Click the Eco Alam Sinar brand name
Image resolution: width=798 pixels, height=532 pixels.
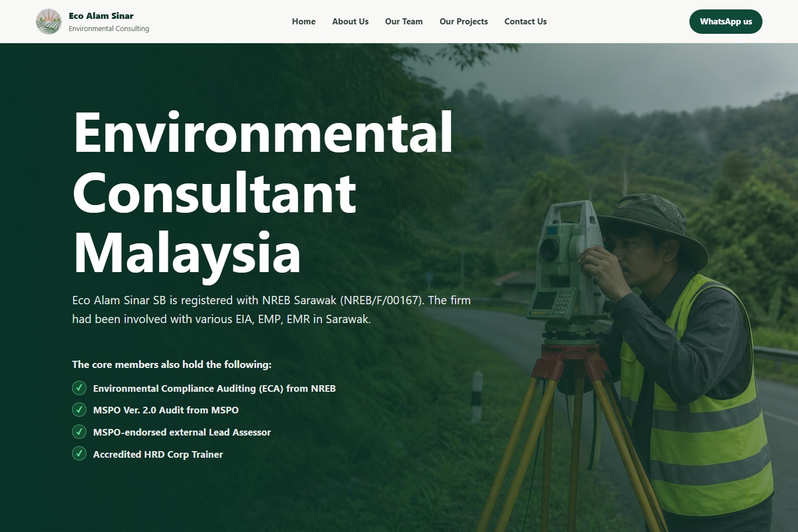tap(101, 16)
